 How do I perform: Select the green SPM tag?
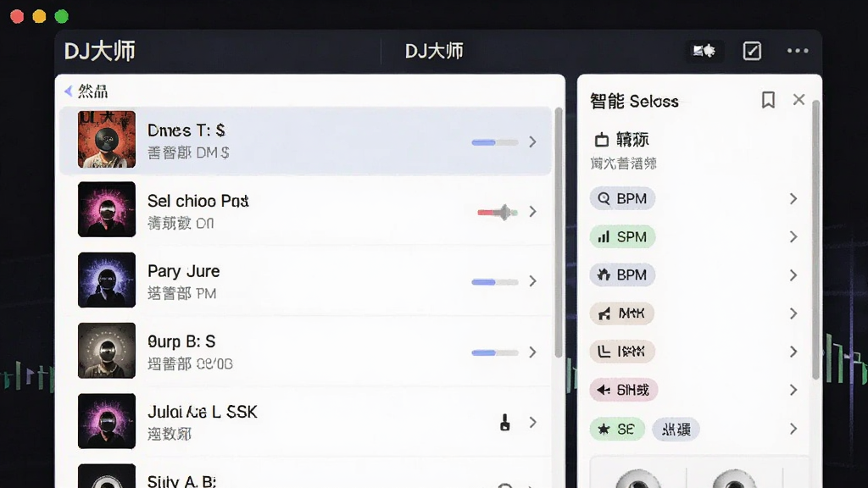tap(622, 237)
